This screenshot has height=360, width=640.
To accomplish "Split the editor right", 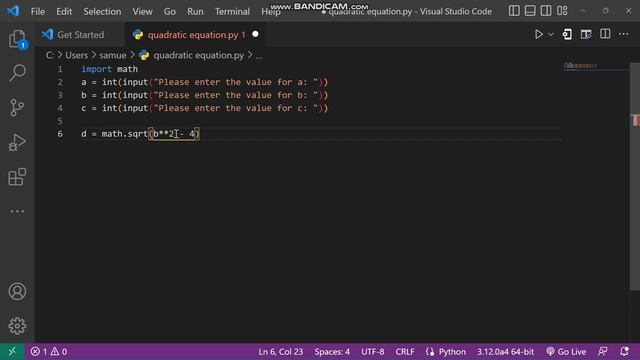I will coord(605,34).
